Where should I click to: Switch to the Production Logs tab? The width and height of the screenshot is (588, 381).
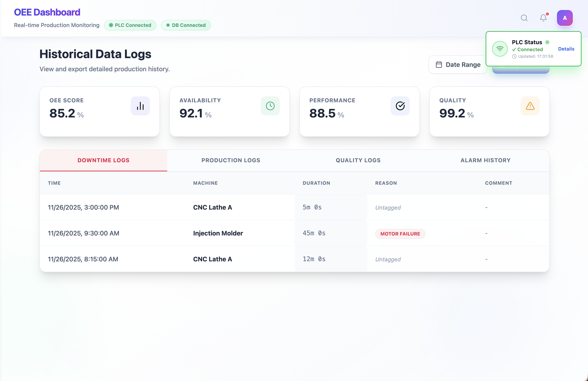click(231, 160)
